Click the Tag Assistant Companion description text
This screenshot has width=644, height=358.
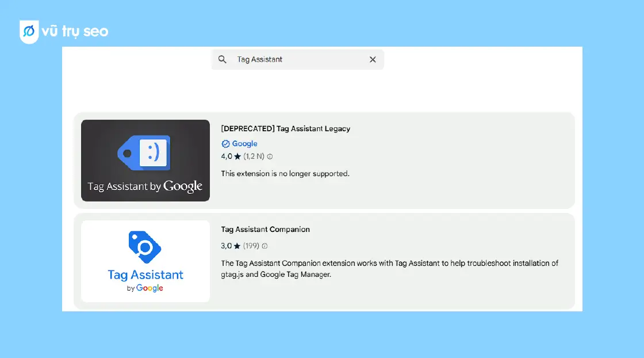click(389, 269)
